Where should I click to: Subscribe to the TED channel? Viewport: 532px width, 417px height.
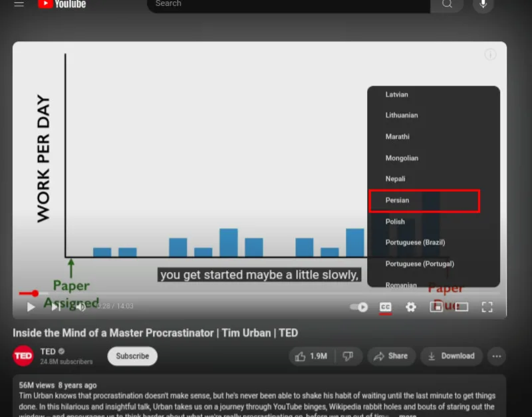point(132,356)
